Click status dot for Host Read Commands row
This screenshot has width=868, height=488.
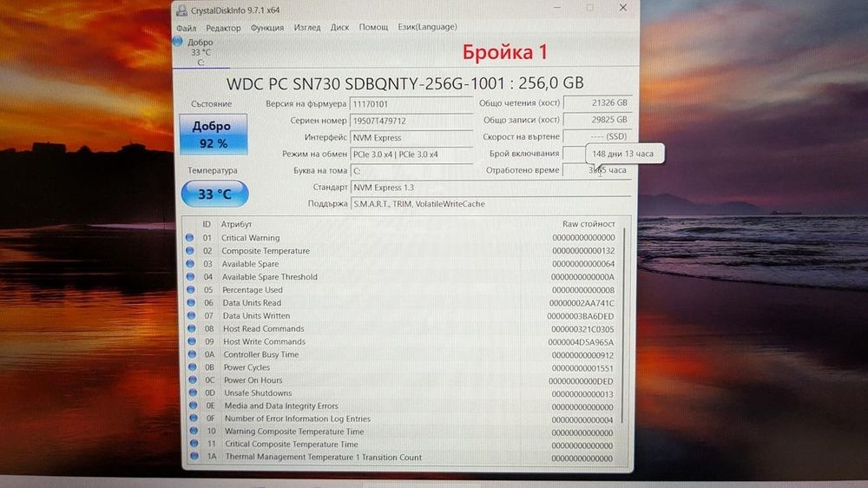pyautogui.click(x=192, y=328)
